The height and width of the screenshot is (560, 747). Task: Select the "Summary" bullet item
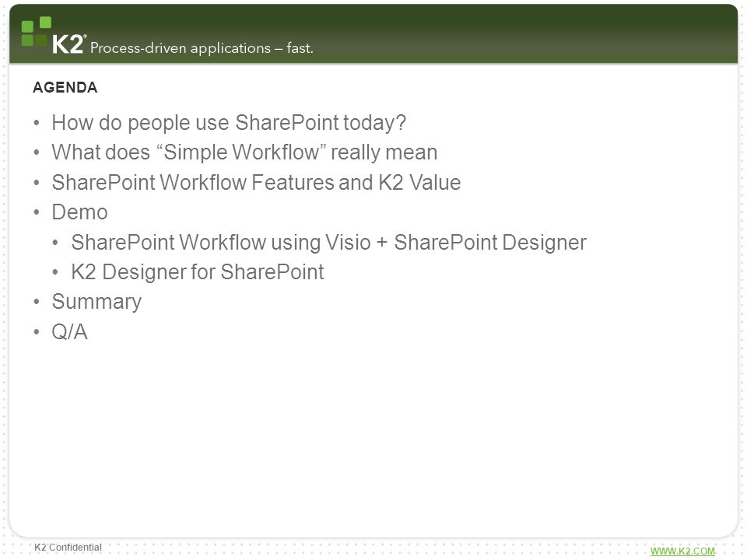(x=96, y=302)
